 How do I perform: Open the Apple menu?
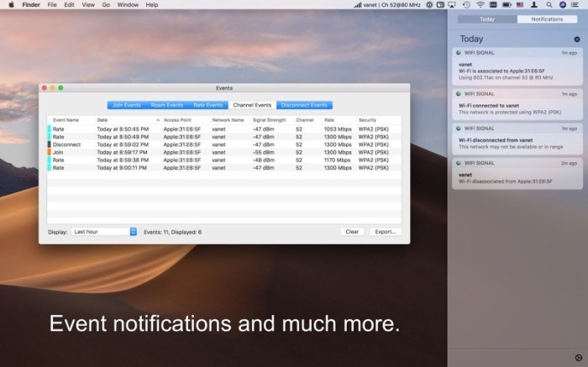click(x=11, y=5)
